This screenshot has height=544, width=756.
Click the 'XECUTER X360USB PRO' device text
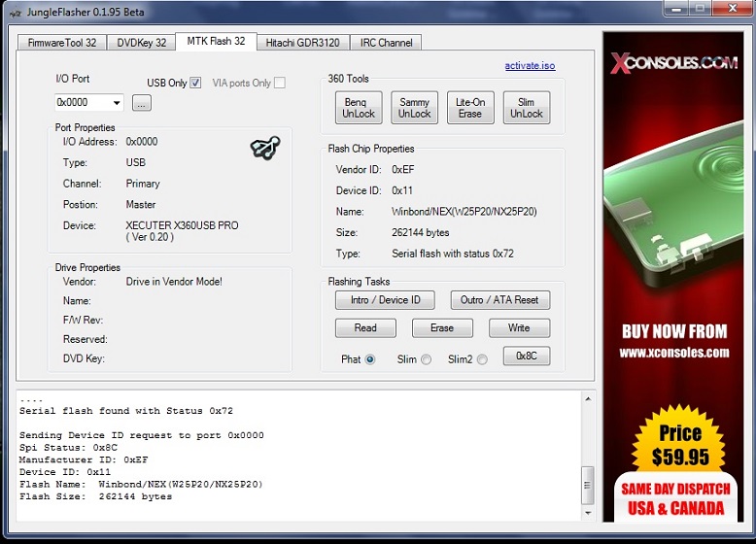(182, 225)
